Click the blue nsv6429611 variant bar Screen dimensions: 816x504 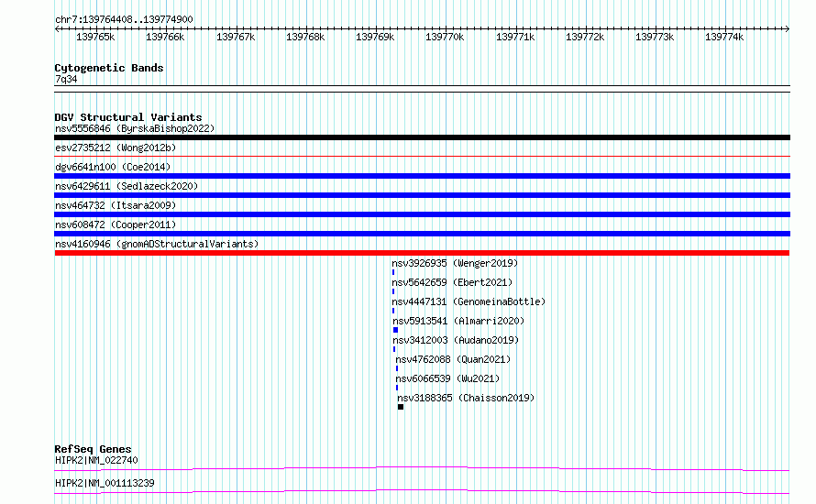tap(422, 195)
